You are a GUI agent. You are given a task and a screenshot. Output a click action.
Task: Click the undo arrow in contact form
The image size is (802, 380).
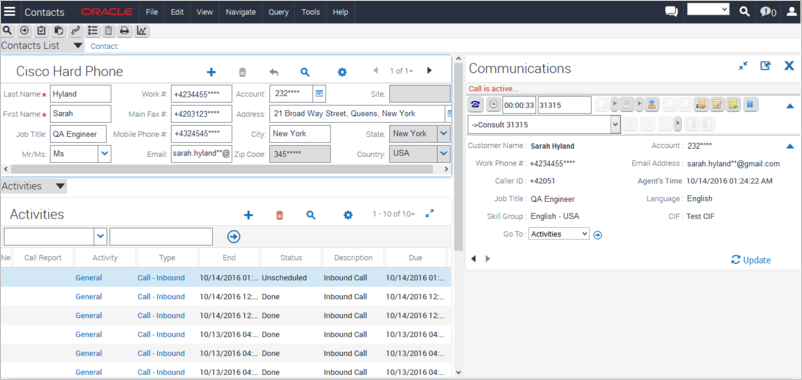click(274, 72)
